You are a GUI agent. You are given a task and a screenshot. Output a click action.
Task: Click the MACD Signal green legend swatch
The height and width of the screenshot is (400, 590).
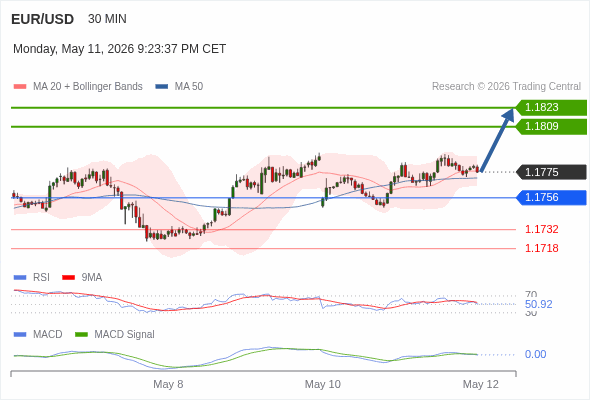[x=81, y=335]
